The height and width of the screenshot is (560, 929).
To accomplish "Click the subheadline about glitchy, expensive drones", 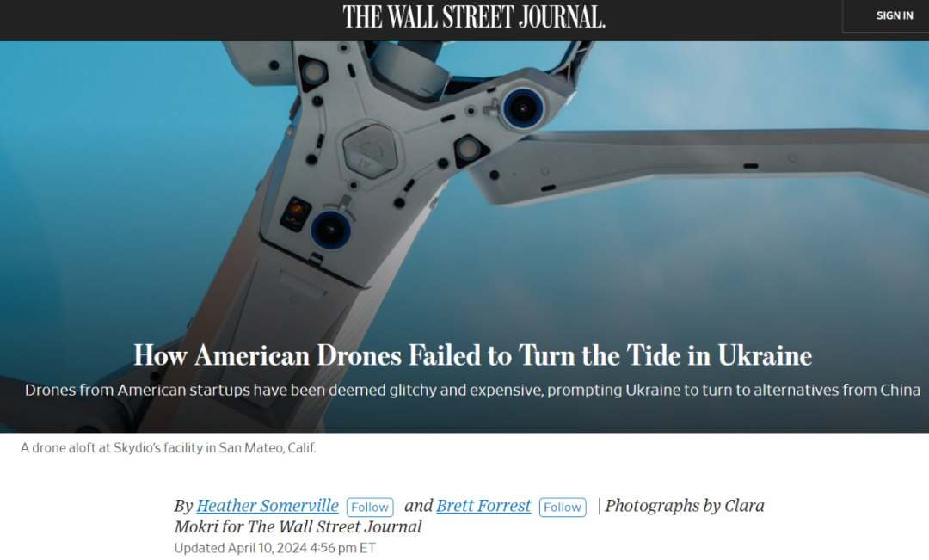I will (473, 390).
